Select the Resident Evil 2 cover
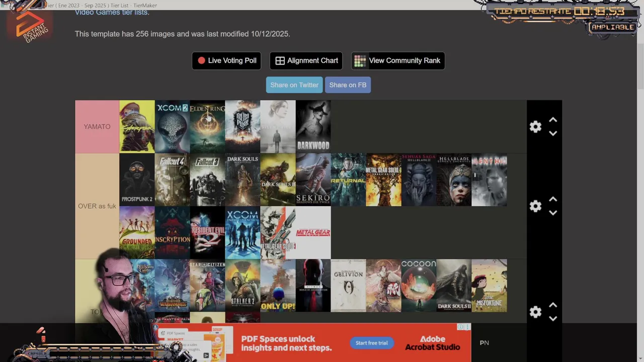 pos(207,232)
